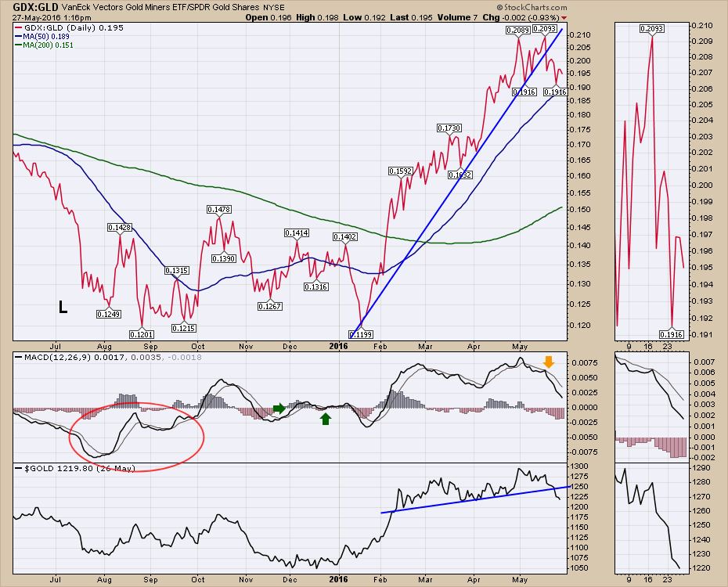Click the 0.1316 price label
The width and height of the screenshot is (728, 587).
point(316,287)
